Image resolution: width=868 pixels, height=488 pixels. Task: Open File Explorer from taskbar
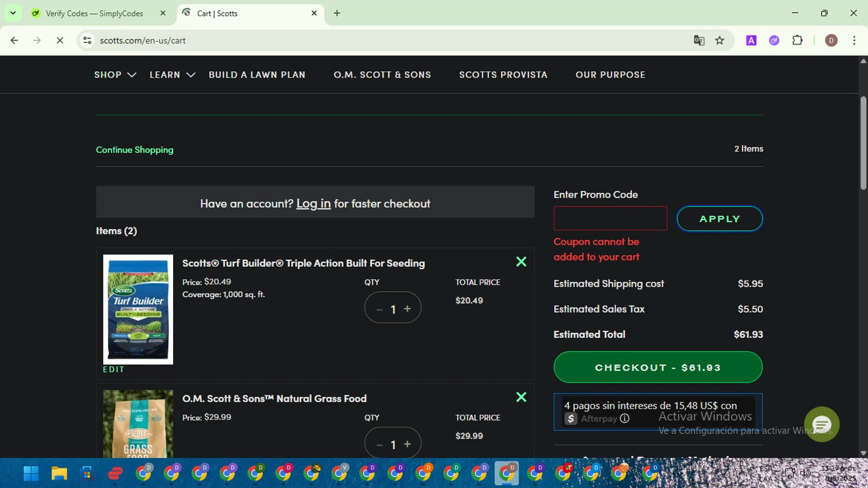coord(59,474)
